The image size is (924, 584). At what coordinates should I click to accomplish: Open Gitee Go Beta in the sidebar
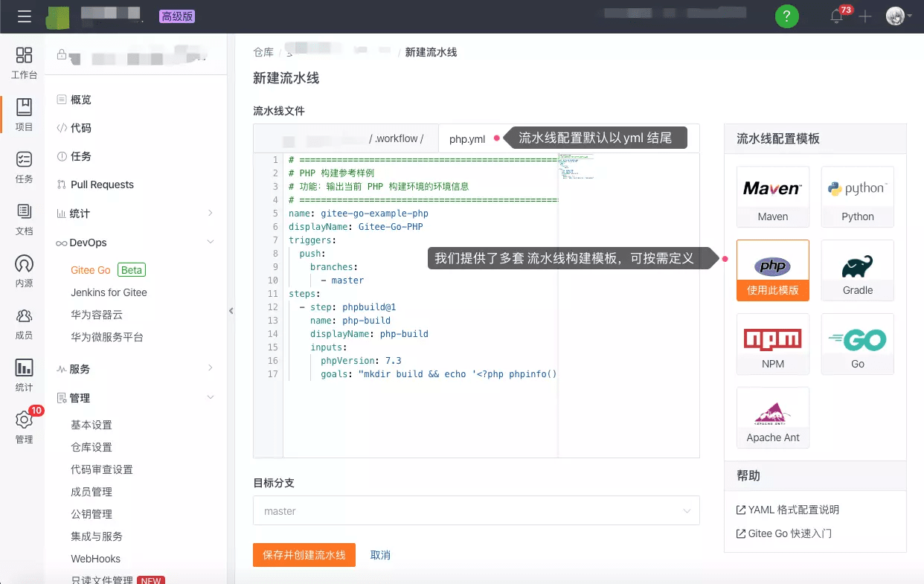[x=108, y=270]
